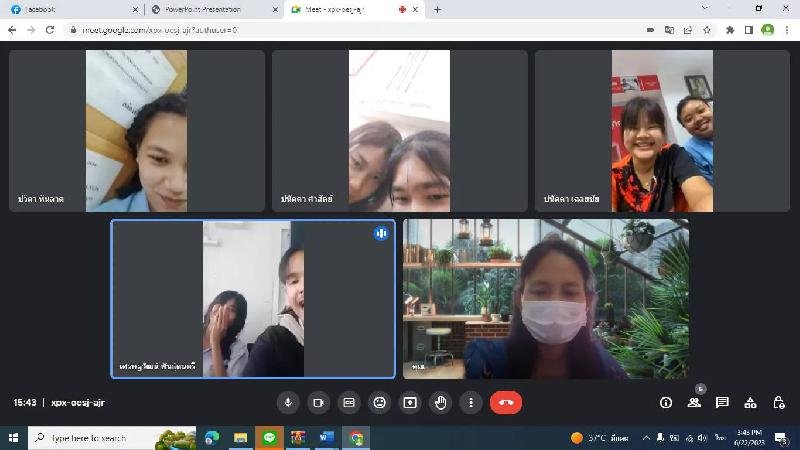This screenshot has width=800, height=450.
Task: Open the emoji reactions picker
Action: (379, 402)
